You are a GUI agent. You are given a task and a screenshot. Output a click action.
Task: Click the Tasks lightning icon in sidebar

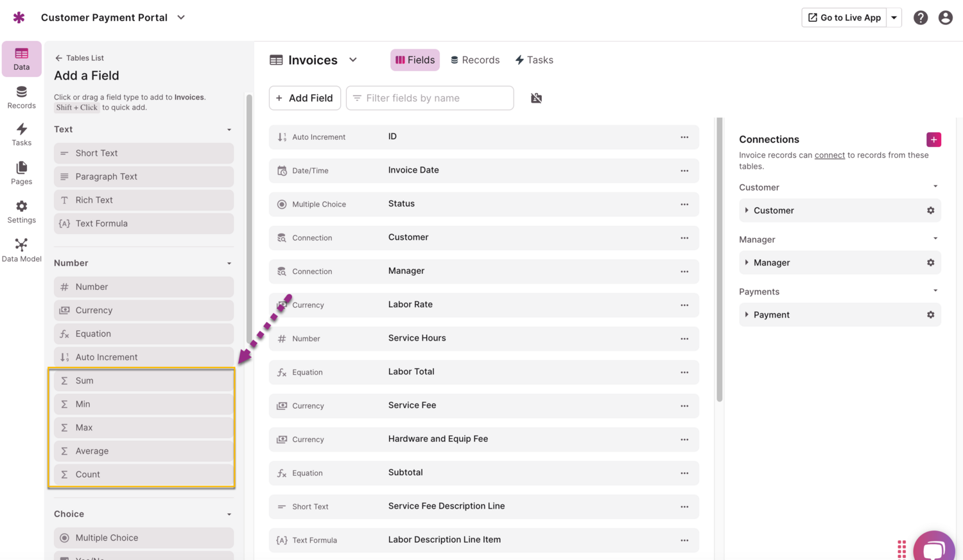21,134
